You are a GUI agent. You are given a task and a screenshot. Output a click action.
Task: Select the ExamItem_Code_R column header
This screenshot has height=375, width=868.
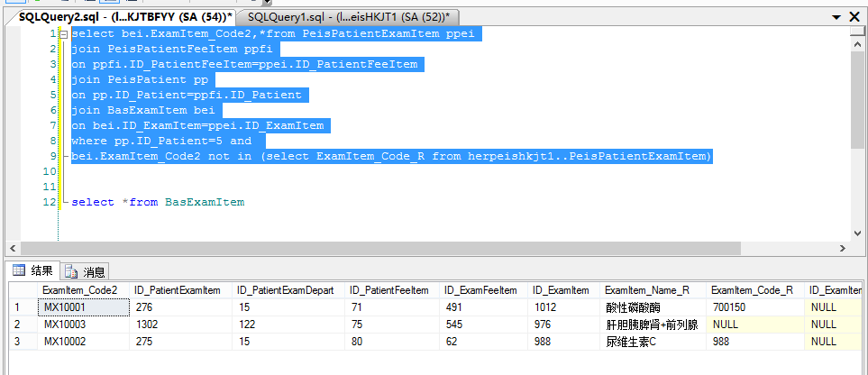[755, 290]
